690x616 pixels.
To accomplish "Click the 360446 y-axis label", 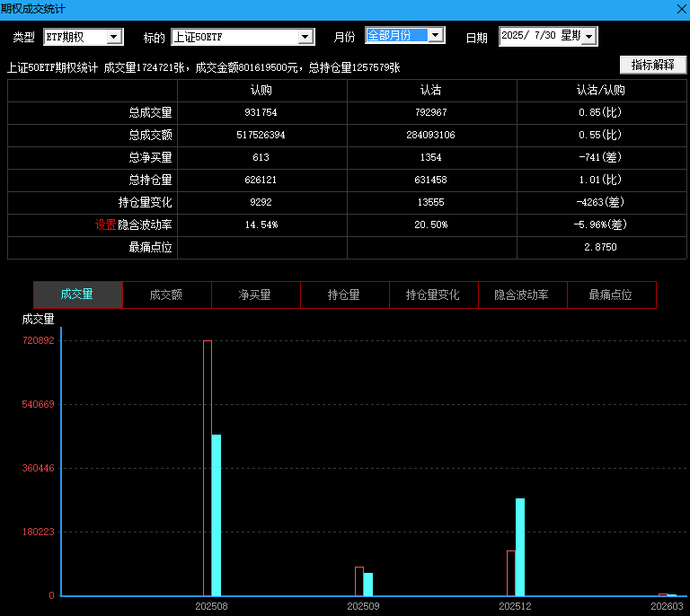I will point(39,468).
